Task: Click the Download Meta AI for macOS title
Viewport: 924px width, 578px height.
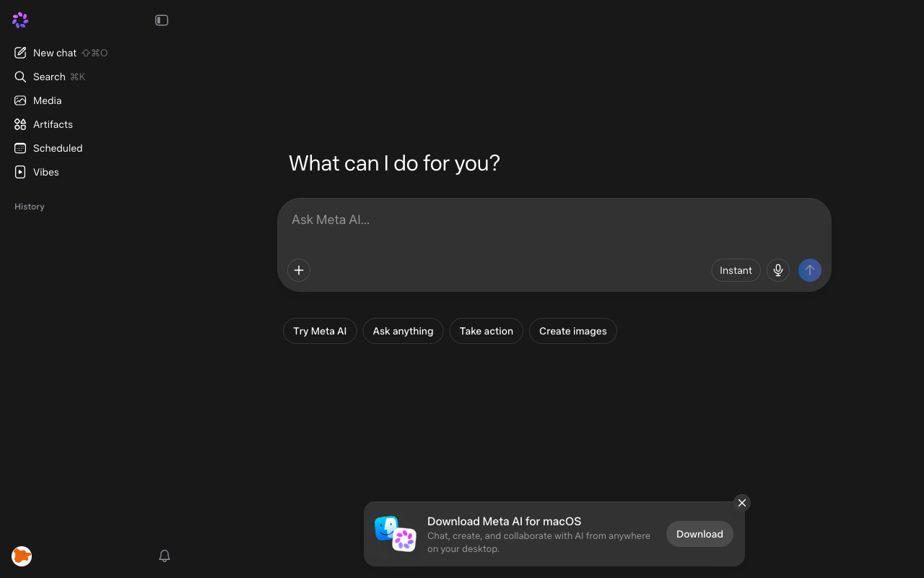Action: [x=504, y=521]
